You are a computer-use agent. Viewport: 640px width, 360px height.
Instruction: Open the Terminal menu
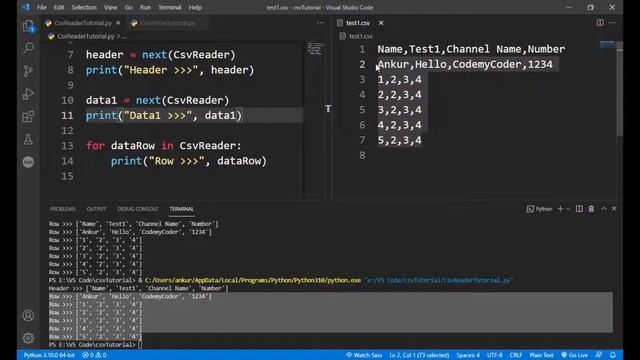tap(170, 7)
